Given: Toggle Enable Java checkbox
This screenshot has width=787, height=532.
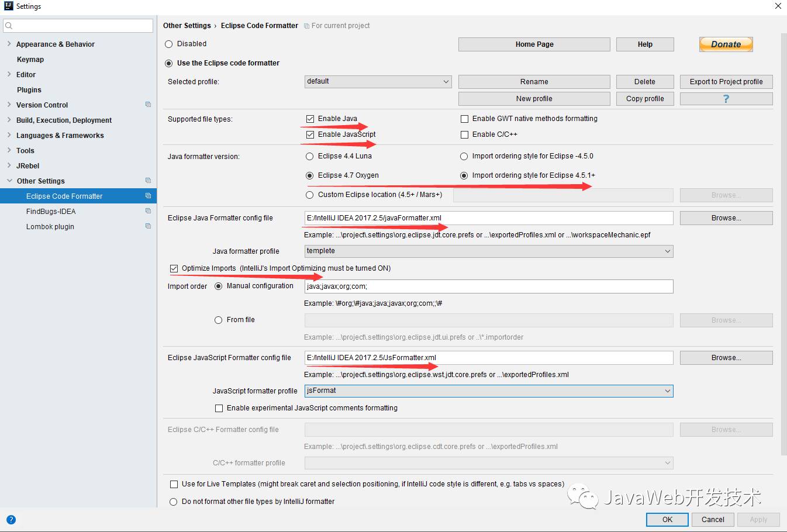Looking at the screenshot, I should click(310, 119).
